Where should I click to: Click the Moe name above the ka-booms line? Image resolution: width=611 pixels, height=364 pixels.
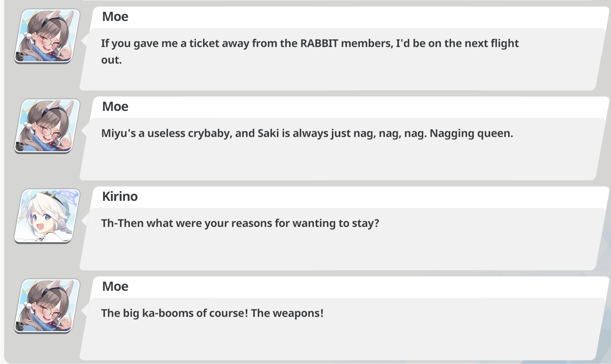tap(115, 287)
